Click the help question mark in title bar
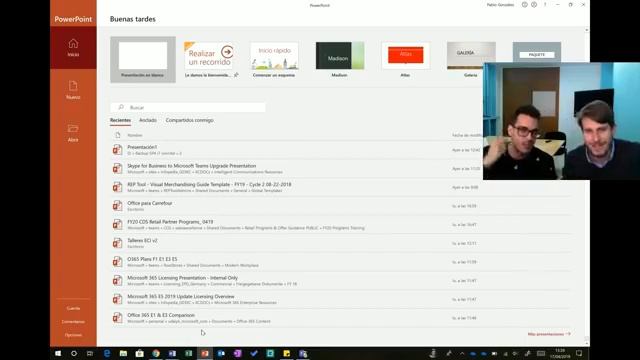 [x=545, y=5]
